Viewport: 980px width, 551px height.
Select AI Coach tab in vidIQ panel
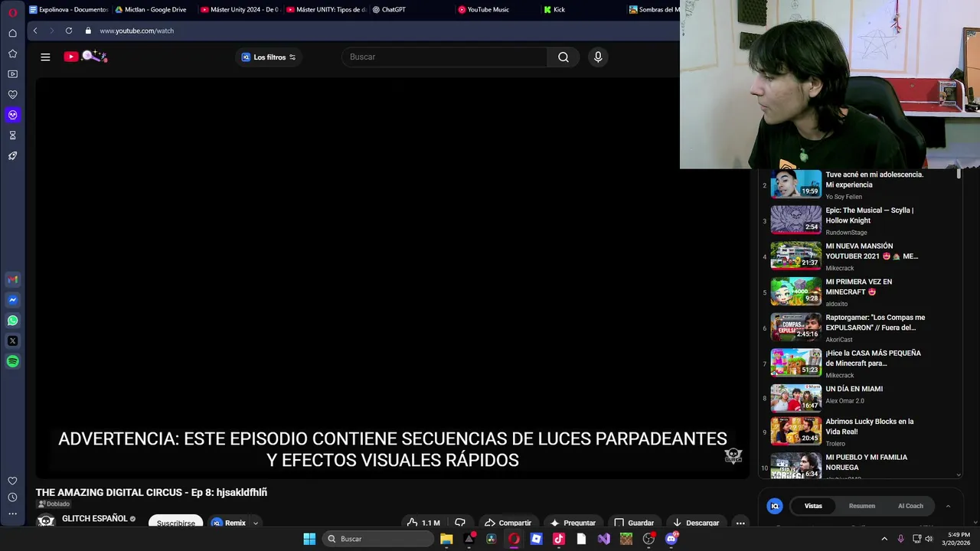[910, 506]
